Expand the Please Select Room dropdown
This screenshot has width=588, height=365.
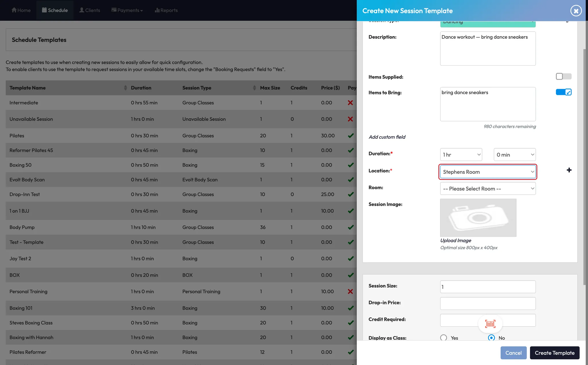click(x=488, y=189)
